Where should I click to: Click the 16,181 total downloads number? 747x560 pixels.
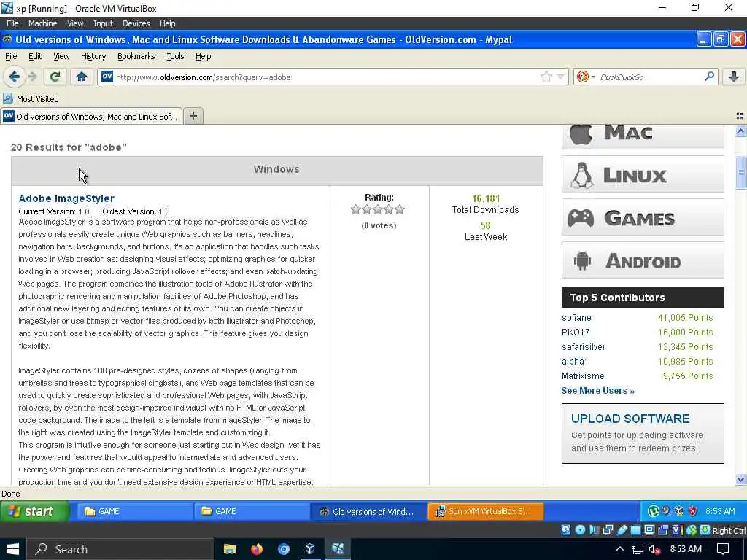[485, 198]
